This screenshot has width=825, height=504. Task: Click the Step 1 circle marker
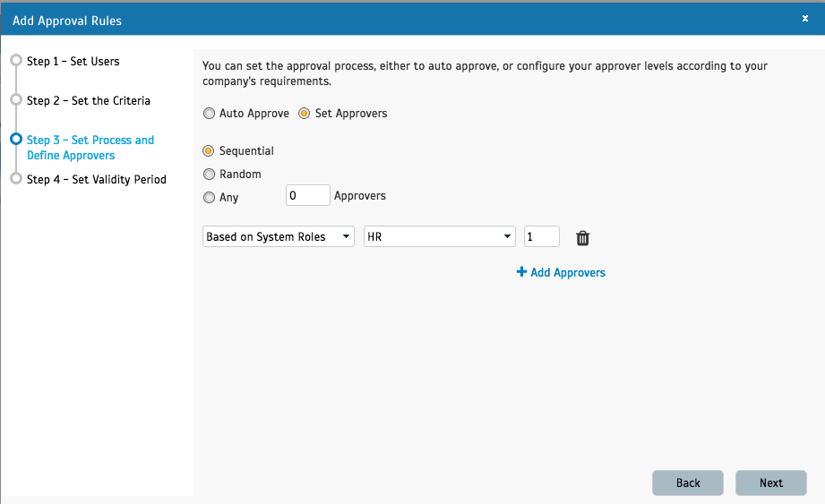tap(15, 61)
